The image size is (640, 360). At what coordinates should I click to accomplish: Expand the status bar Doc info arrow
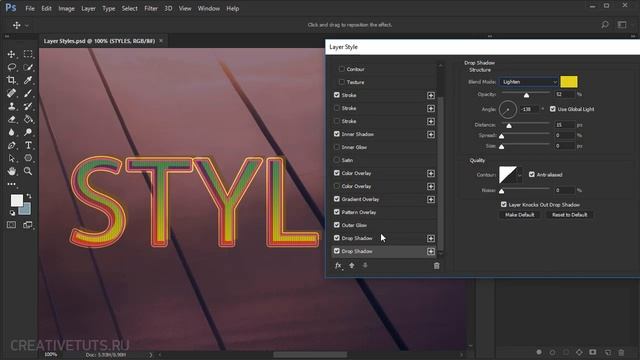[151, 355]
